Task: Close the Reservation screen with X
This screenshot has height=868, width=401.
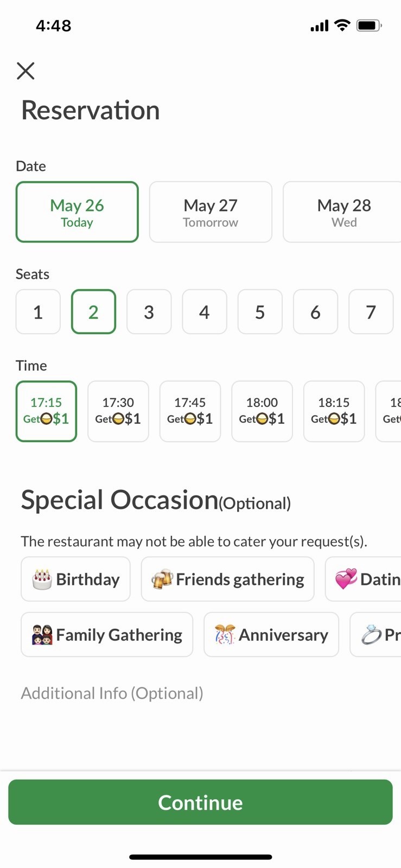Action: tap(26, 71)
